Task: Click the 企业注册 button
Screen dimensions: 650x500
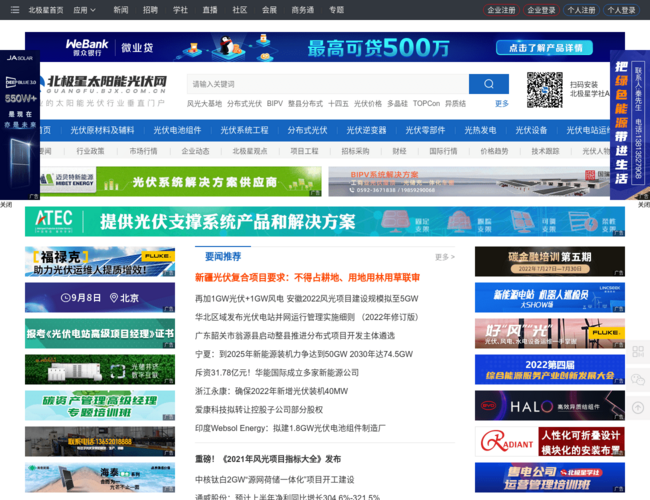Action: pos(501,10)
